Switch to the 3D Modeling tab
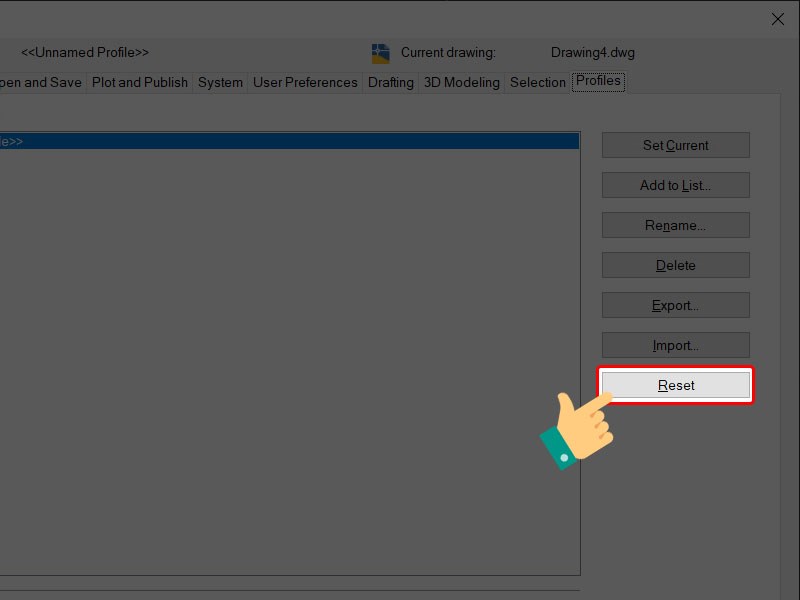 pos(462,82)
